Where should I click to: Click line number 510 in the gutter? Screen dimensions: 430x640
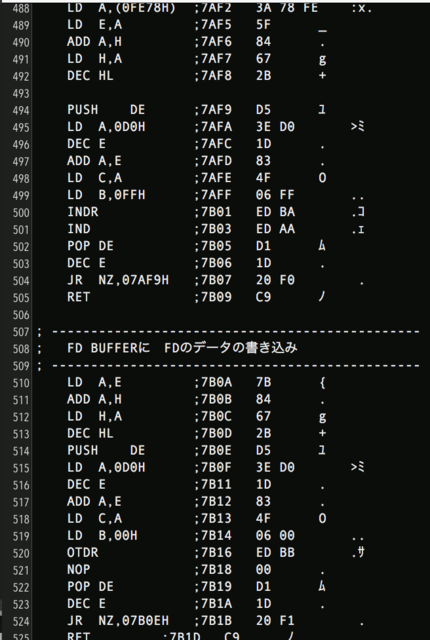point(21,383)
